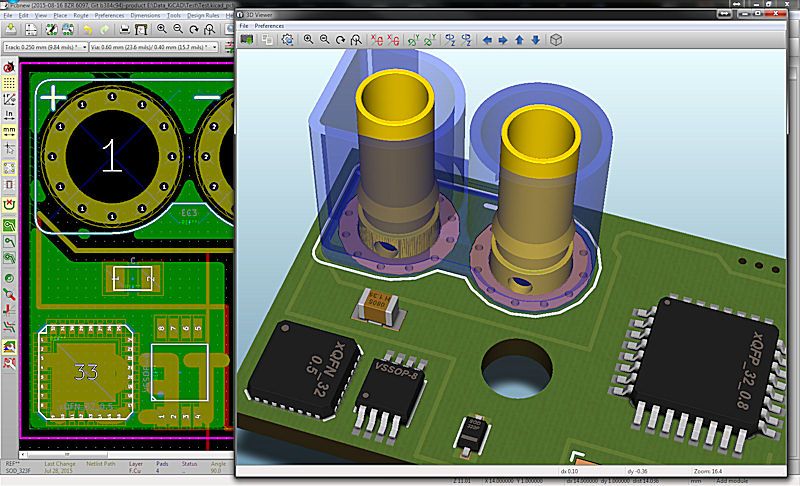Save board icon in Pcbnew toolbar
Image resolution: width=800 pixels, height=486 pixels.
[x=10, y=30]
